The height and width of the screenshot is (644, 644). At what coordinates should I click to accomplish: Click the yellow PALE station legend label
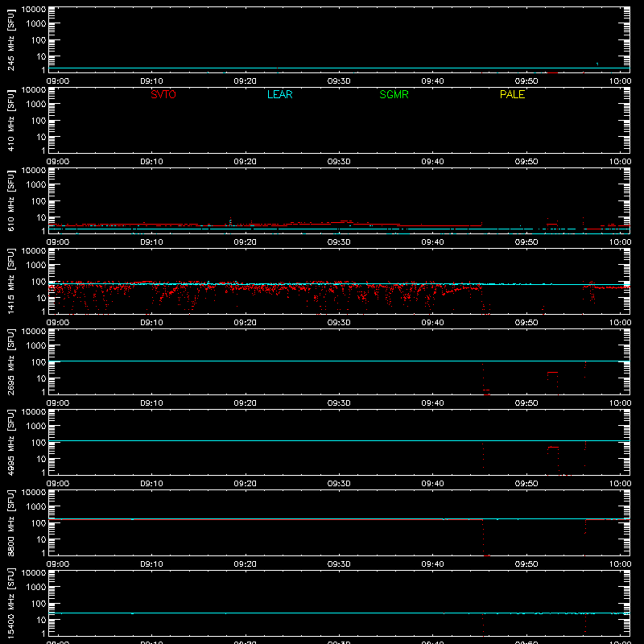point(512,94)
